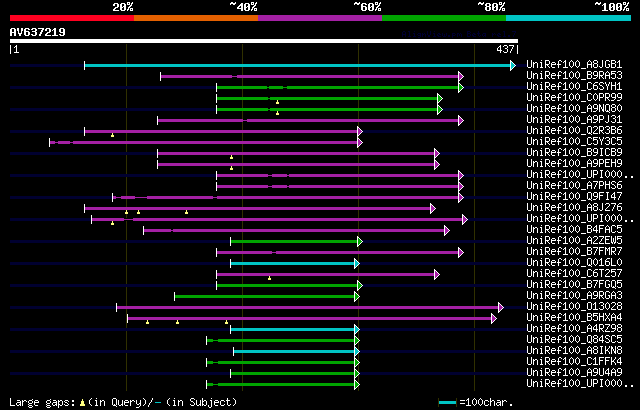Open the UniRef100_Q016L0 hit label

pyautogui.click(x=574, y=263)
